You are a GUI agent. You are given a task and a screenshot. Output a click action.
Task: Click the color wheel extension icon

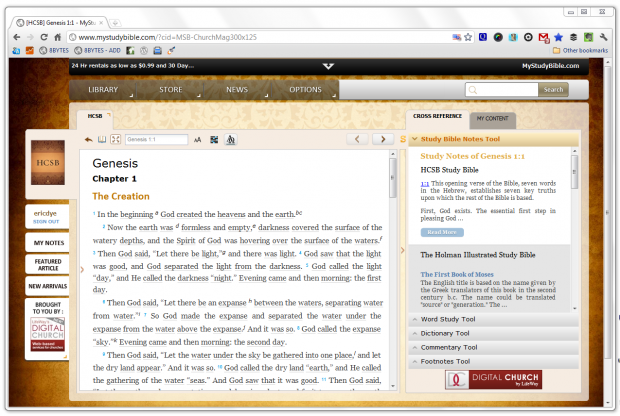click(498, 37)
